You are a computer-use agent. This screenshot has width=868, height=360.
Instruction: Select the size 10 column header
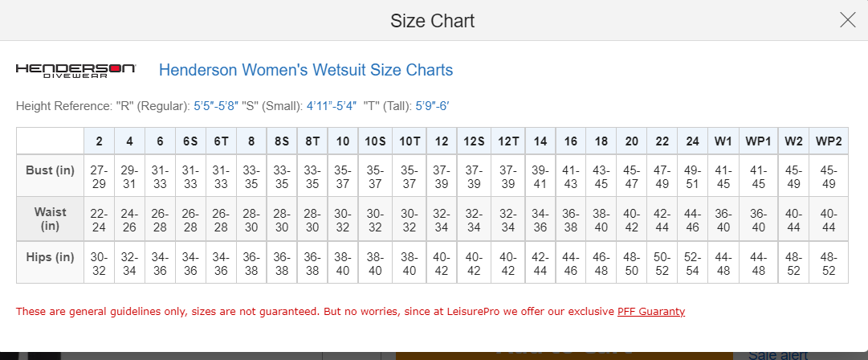coord(343,141)
